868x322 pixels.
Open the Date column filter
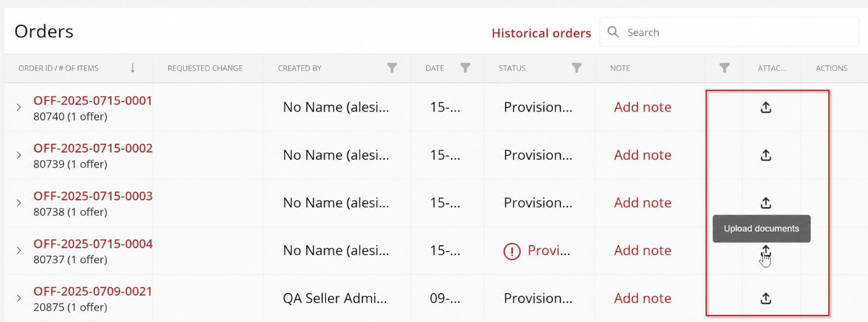point(466,68)
